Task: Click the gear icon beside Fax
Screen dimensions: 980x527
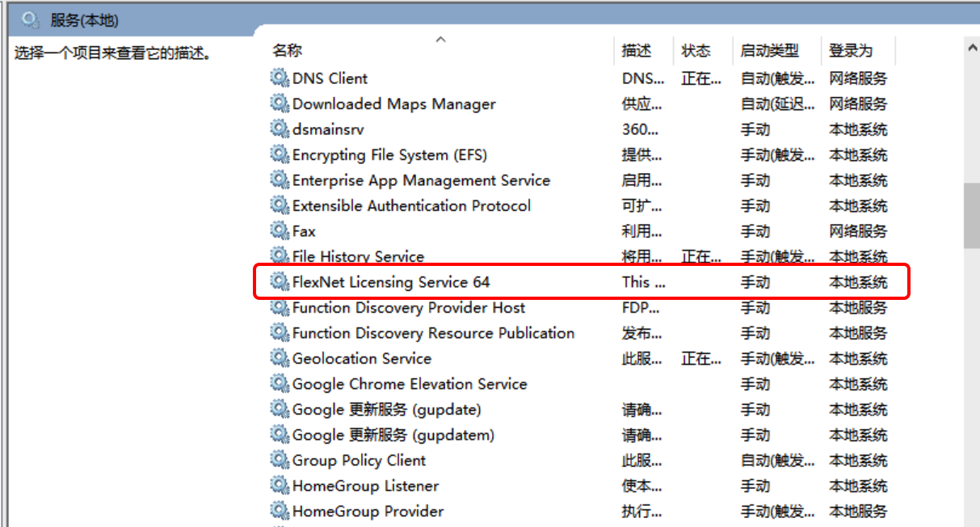Action: pyautogui.click(x=280, y=231)
